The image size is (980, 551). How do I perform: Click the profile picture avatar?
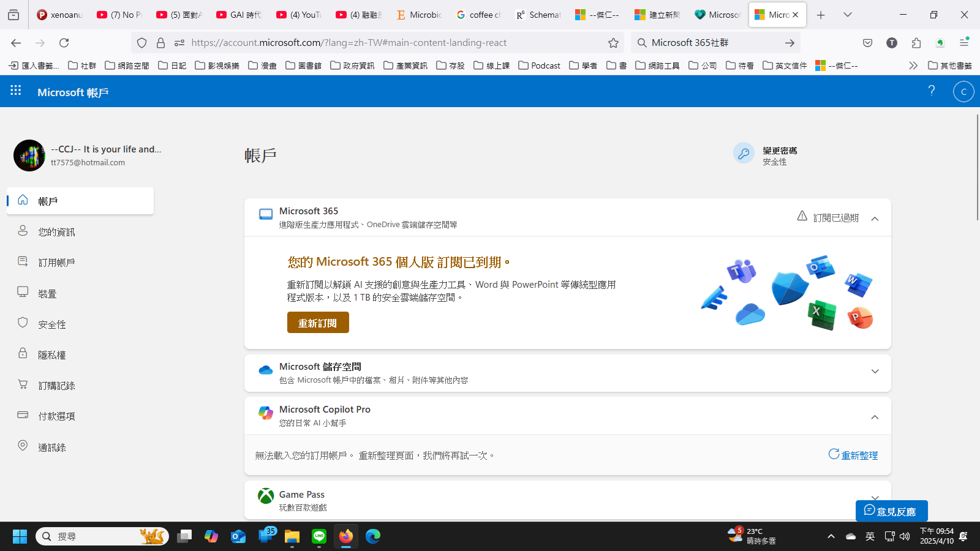(x=29, y=156)
